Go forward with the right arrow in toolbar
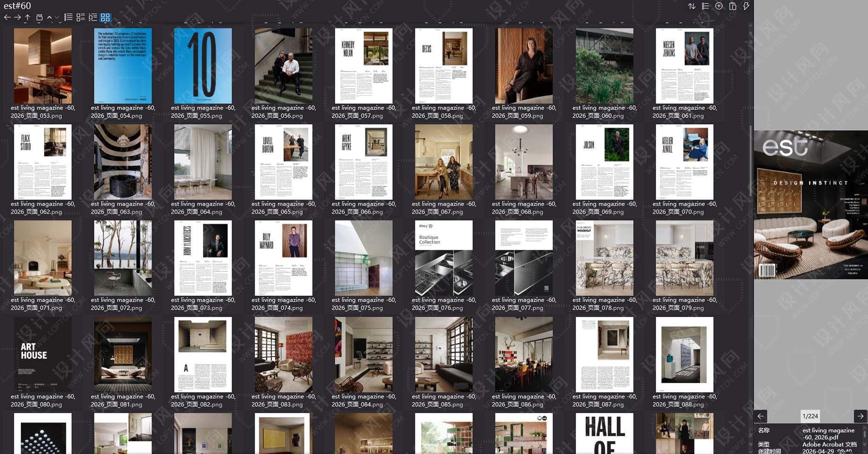 pyautogui.click(x=17, y=17)
